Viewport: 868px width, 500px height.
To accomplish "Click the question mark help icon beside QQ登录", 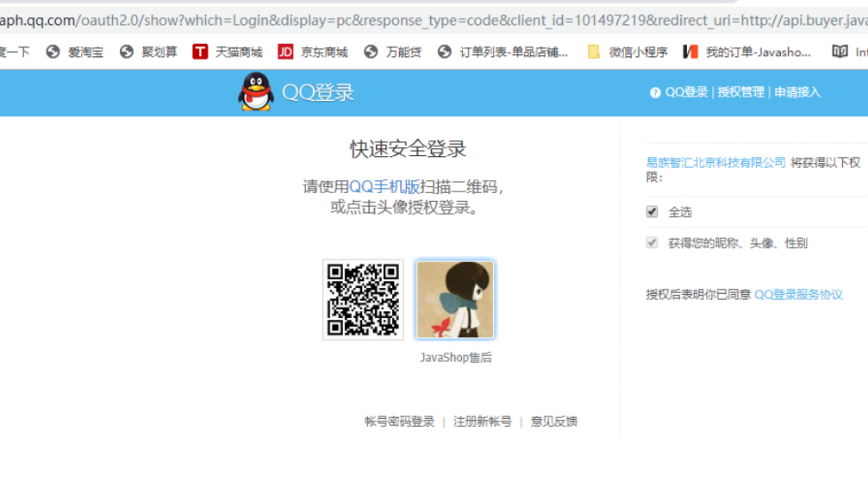I will [x=655, y=93].
